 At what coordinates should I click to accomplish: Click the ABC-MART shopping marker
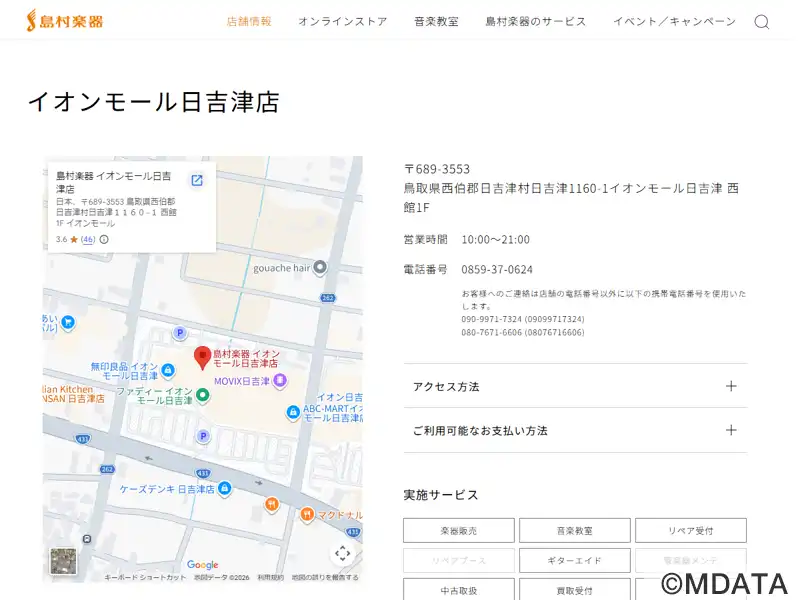[x=293, y=412]
